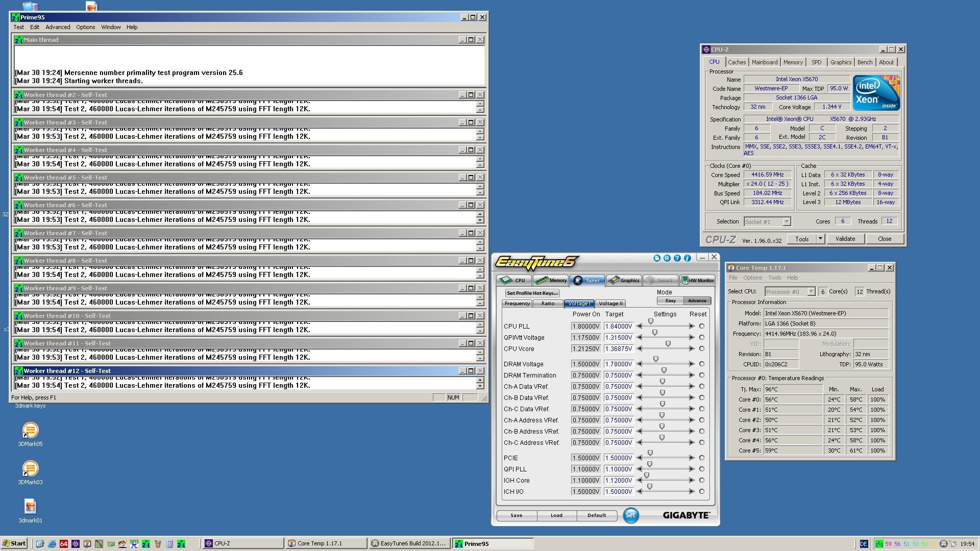Open the CPU-Z SPD tab
Image resolution: width=980 pixels, height=551 pixels.
pos(816,62)
